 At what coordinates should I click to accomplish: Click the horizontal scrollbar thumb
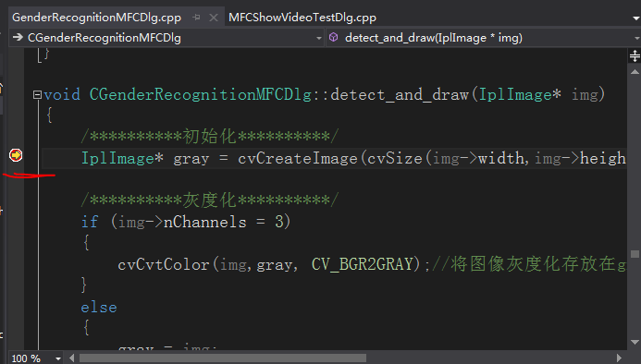(223, 358)
